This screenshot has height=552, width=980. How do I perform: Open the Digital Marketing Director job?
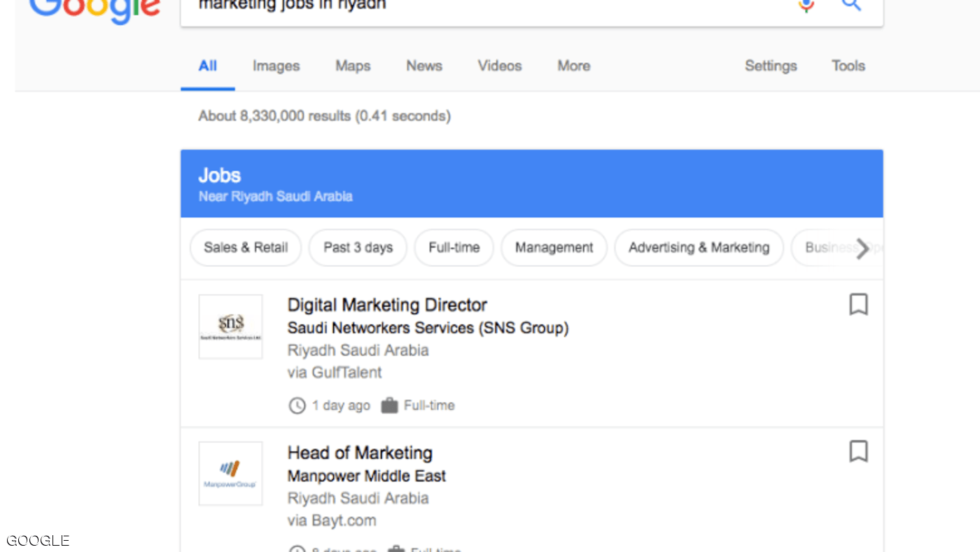pyautogui.click(x=387, y=305)
